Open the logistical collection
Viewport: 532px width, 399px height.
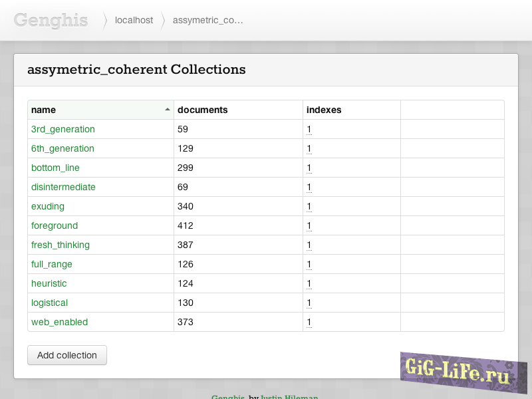click(x=49, y=303)
